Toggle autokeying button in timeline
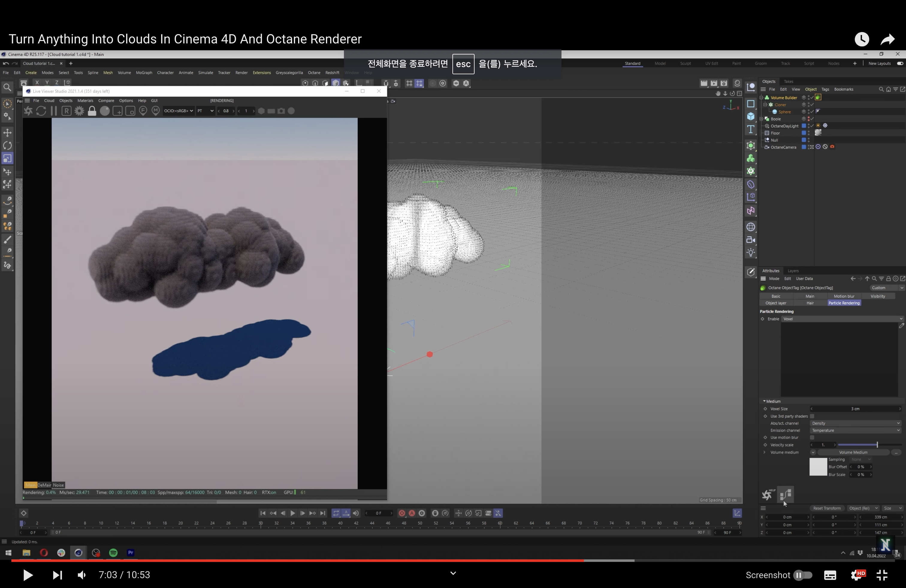This screenshot has height=588, width=906. [412, 513]
